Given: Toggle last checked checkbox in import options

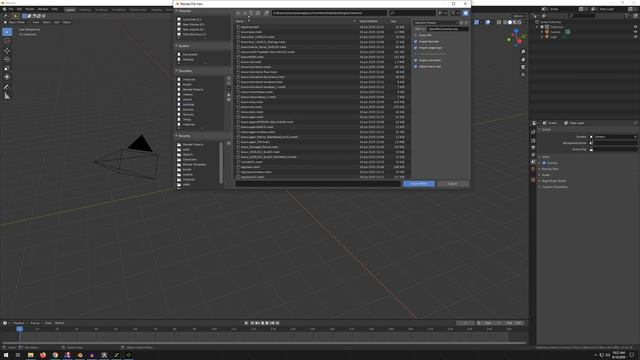Looking at the screenshot, I should 416,67.
